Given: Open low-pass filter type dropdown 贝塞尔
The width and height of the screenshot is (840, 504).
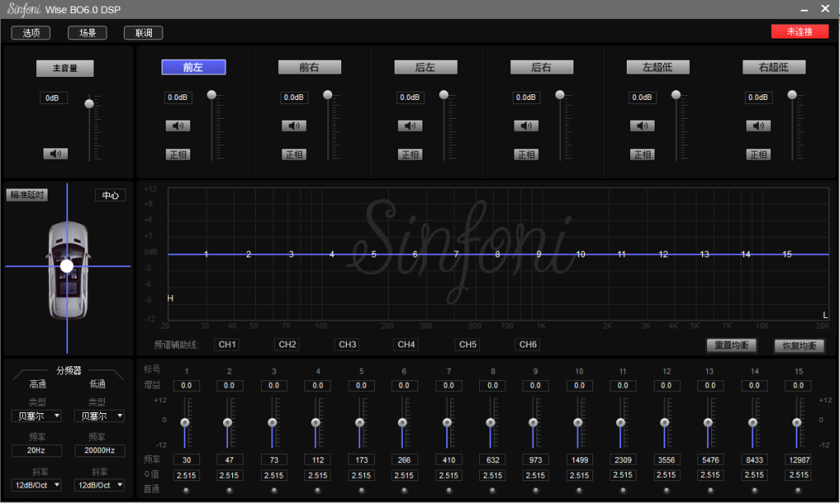Looking at the screenshot, I should tap(99, 415).
